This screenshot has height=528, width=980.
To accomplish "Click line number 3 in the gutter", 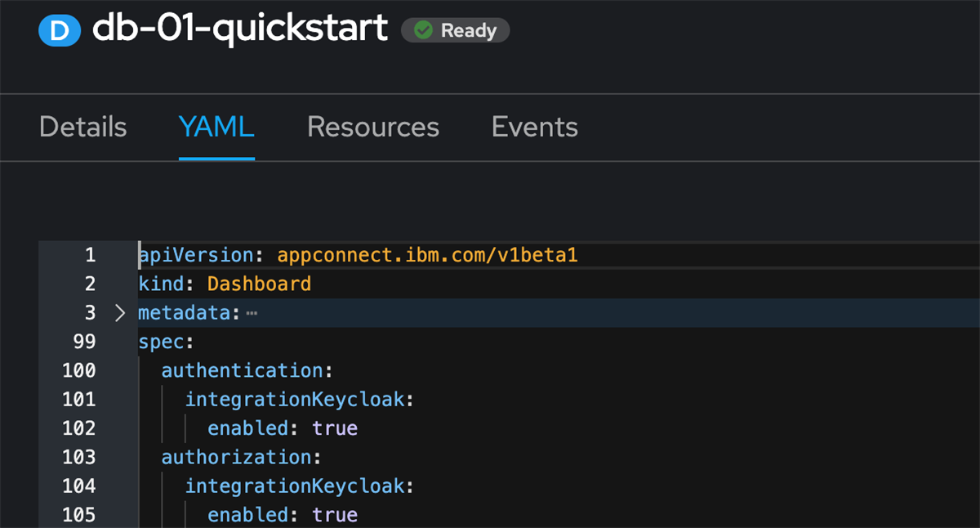I will [90, 313].
